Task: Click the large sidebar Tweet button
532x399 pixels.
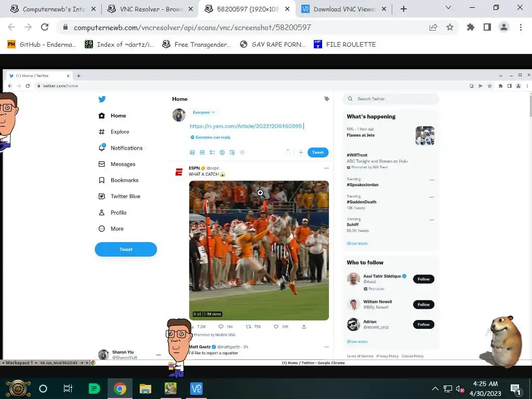Action: (x=126, y=249)
